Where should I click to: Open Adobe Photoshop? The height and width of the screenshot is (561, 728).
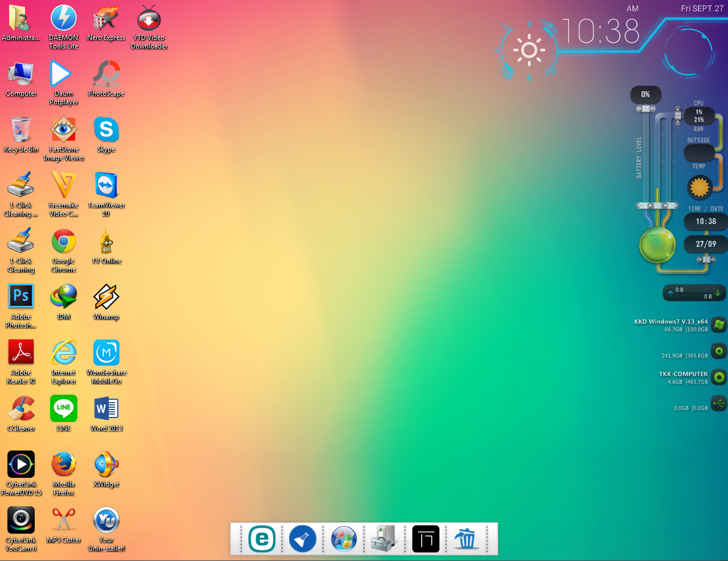click(21, 297)
